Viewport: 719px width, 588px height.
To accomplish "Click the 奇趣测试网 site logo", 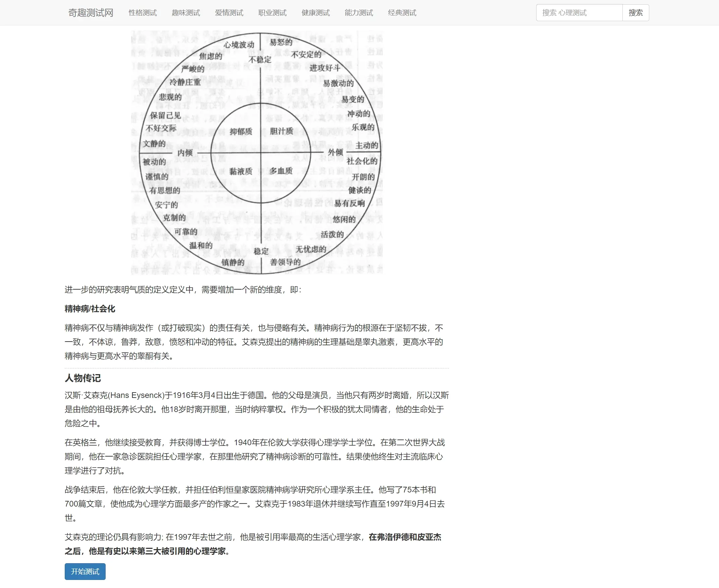I will click(91, 13).
